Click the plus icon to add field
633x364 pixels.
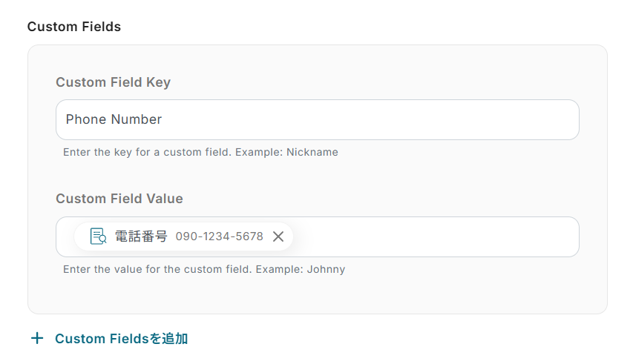37,339
